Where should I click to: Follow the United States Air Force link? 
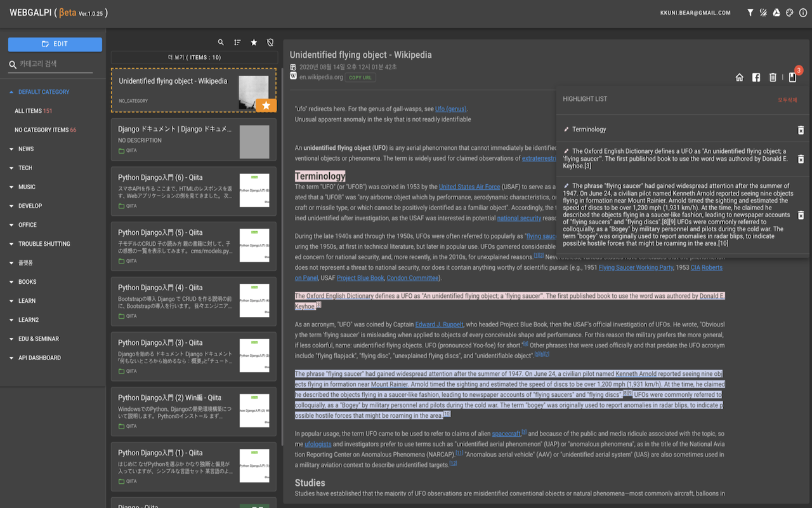469,187
